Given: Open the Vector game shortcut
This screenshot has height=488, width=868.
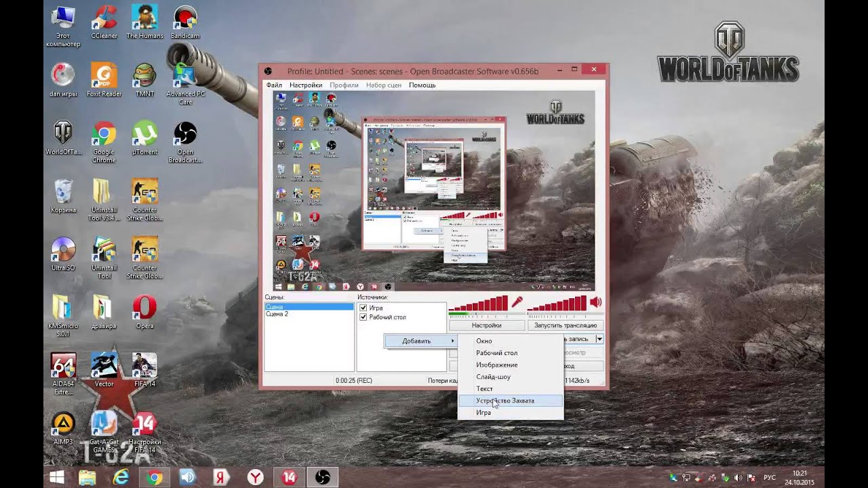Looking at the screenshot, I should click(104, 370).
